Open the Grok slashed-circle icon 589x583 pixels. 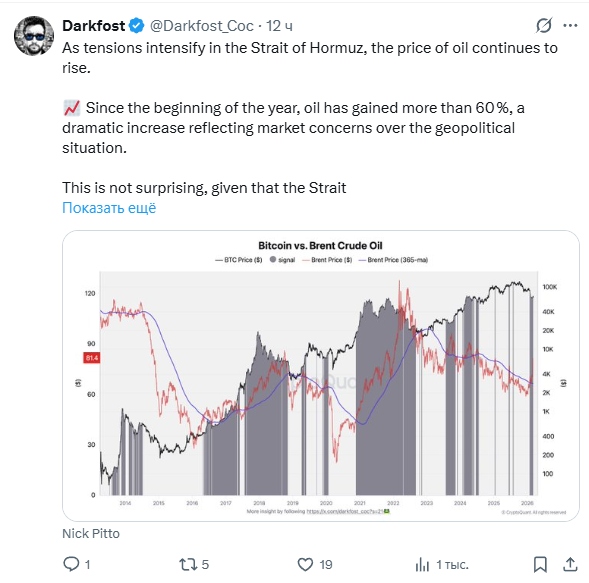[544, 26]
